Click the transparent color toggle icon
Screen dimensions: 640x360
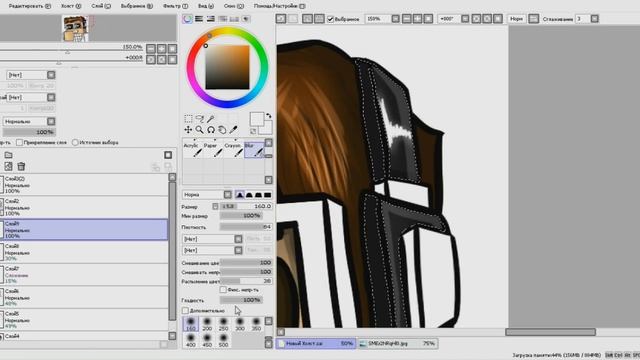coord(253,131)
